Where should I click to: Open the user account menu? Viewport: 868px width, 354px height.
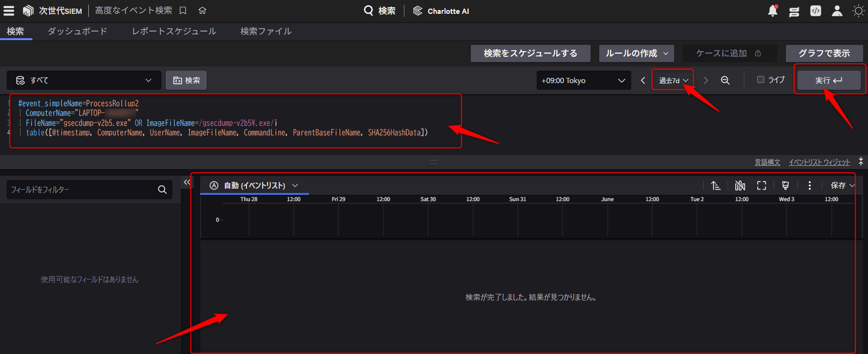(837, 11)
